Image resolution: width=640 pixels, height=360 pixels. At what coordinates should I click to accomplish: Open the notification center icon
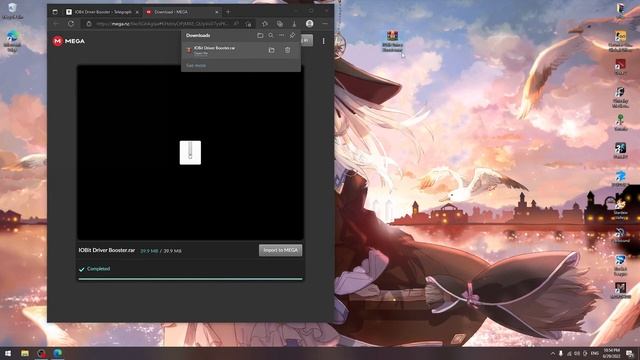pos(630,353)
